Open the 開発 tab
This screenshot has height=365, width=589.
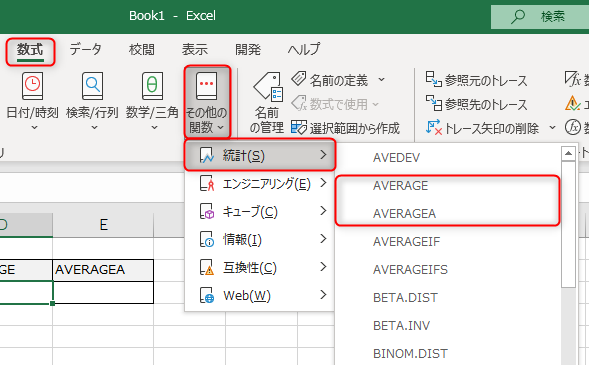click(x=248, y=49)
